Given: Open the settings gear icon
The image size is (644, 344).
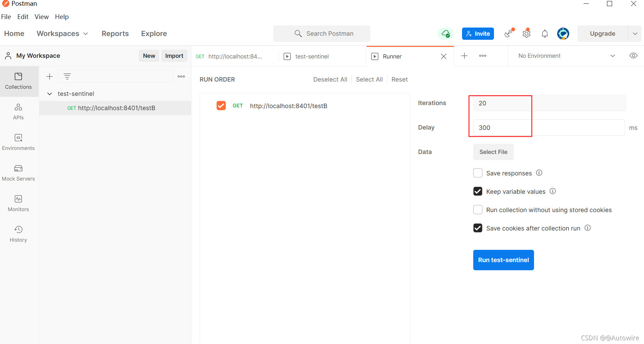Looking at the screenshot, I should [x=527, y=33].
